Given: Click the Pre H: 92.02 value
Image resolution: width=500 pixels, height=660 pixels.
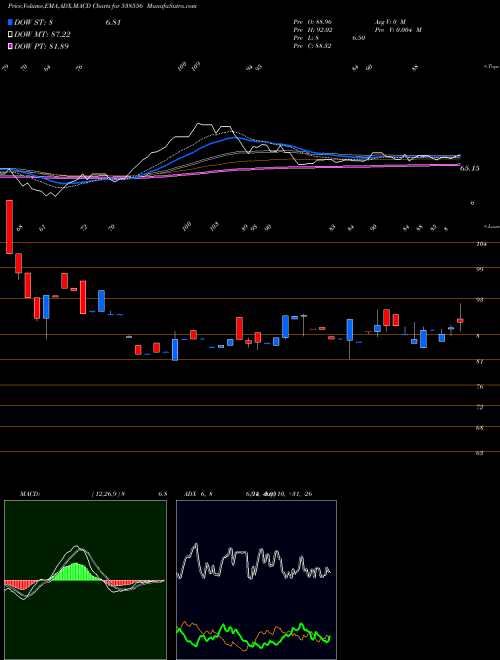Looking at the screenshot, I should [x=313, y=30].
